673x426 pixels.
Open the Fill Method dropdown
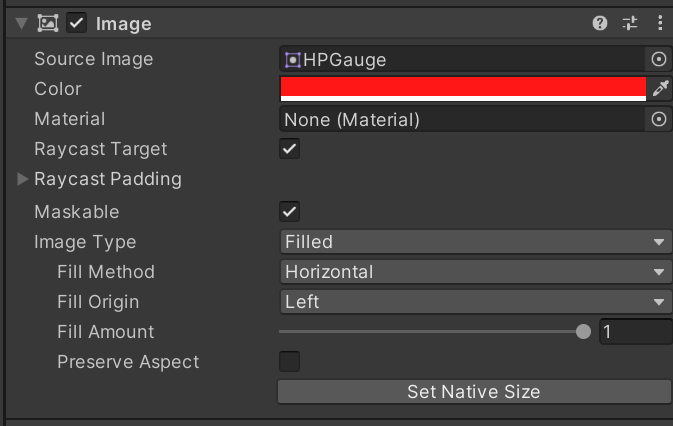point(474,272)
